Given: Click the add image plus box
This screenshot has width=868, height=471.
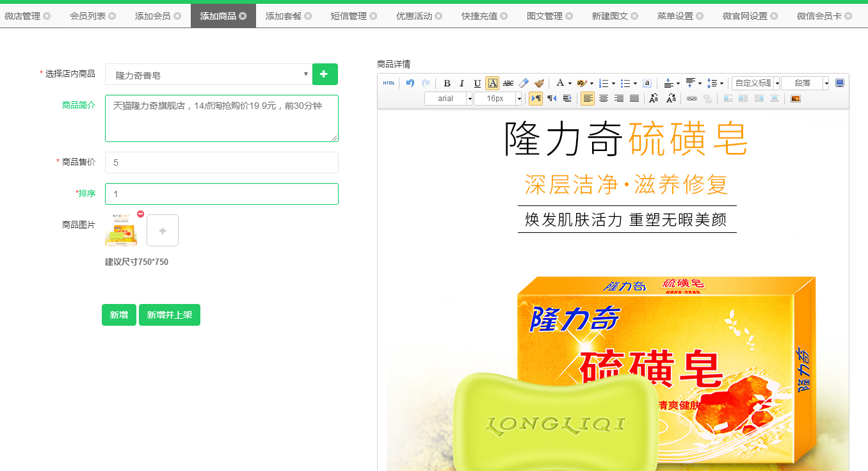Looking at the screenshot, I should click(x=163, y=230).
